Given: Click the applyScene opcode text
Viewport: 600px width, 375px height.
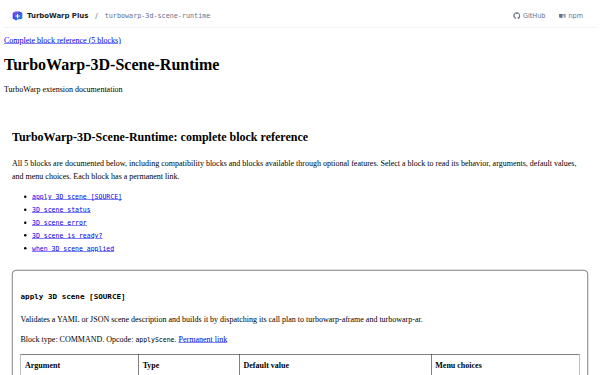Looking at the screenshot, I should pos(156,339).
